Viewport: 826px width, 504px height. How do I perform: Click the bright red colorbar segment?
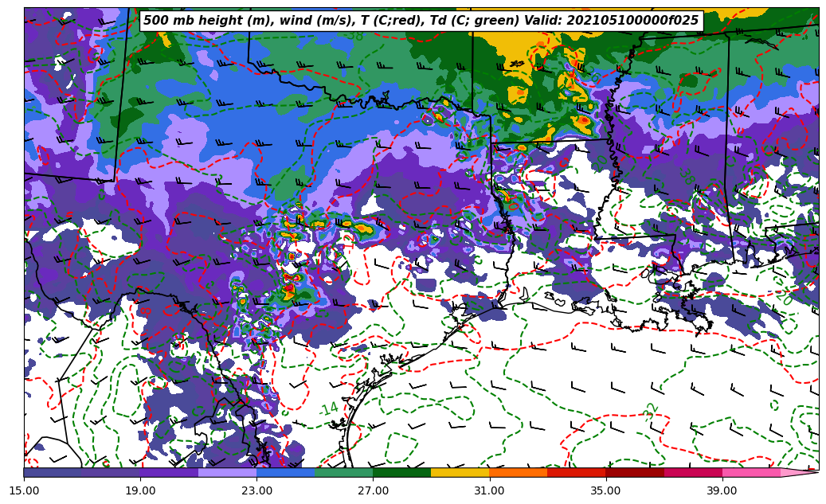(576, 472)
